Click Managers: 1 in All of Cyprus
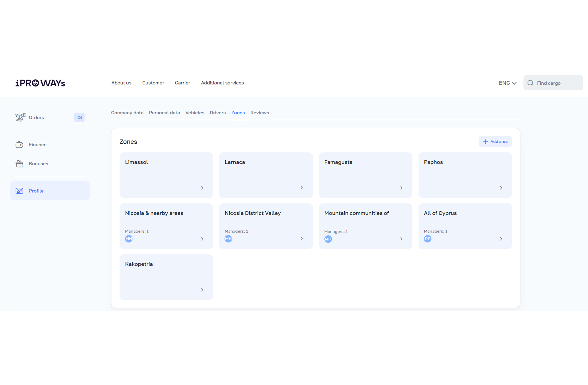This screenshot has width=588, height=385. tap(436, 231)
